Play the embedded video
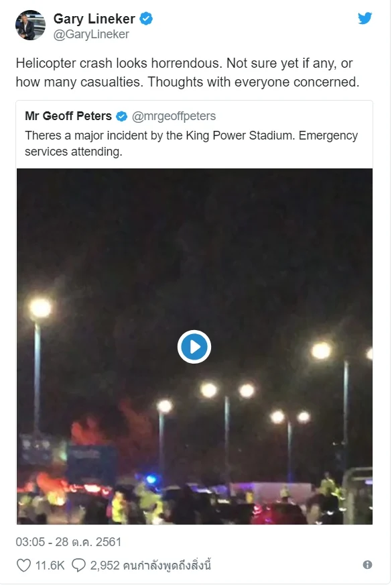Screen dimensions: 392x585 [x=194, y=347]
